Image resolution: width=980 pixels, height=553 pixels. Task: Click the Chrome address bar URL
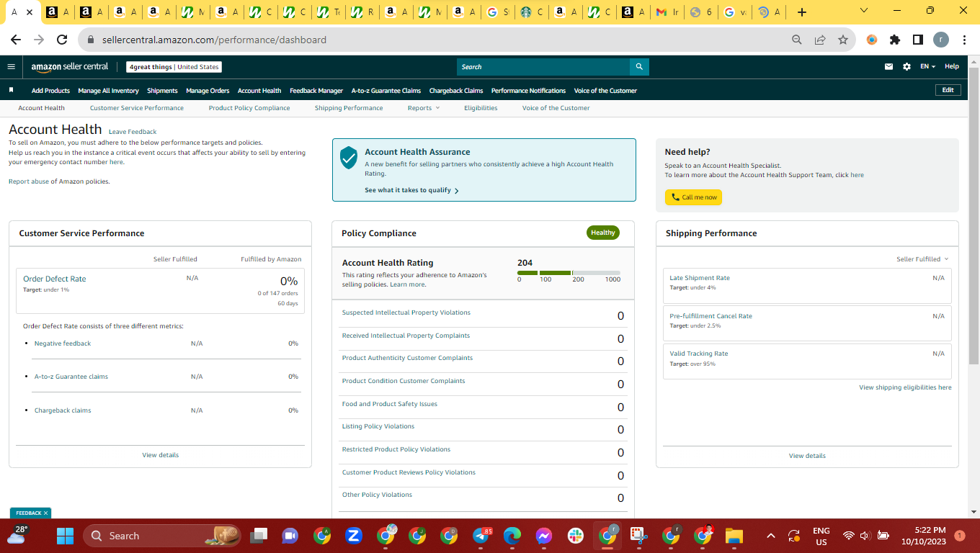point(214,40)
